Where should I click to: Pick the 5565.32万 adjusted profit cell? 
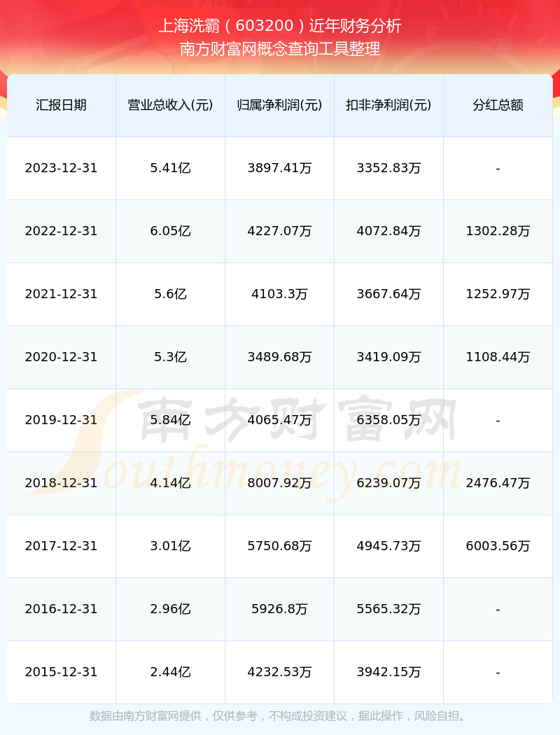(x=389, y=609)
